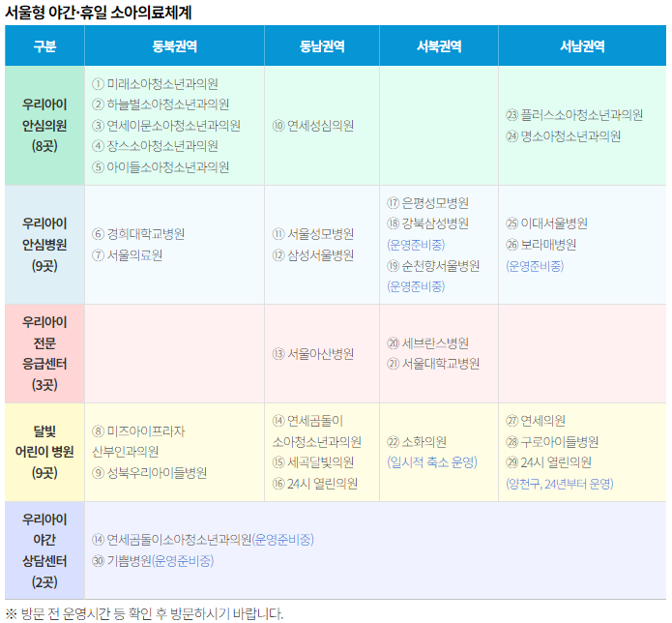
Task: Click the (일시적 축소 운영) note
Action: coord(431,462)
